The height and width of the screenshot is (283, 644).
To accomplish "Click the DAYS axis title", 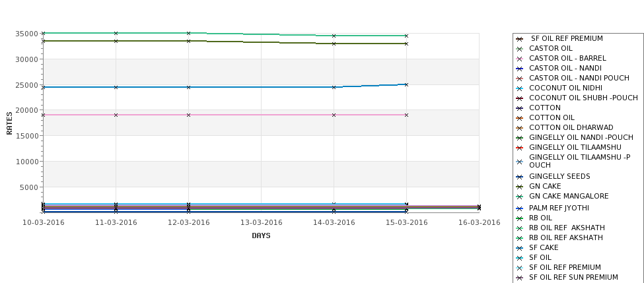I will (261, 236).
